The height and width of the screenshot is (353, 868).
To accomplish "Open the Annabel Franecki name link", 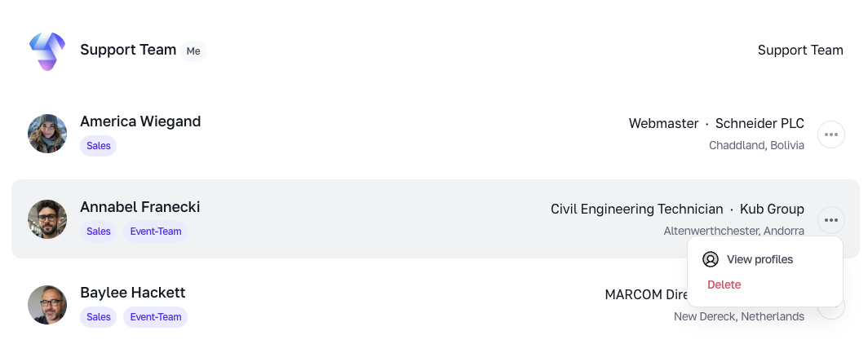I will click(x=140, y=207).
